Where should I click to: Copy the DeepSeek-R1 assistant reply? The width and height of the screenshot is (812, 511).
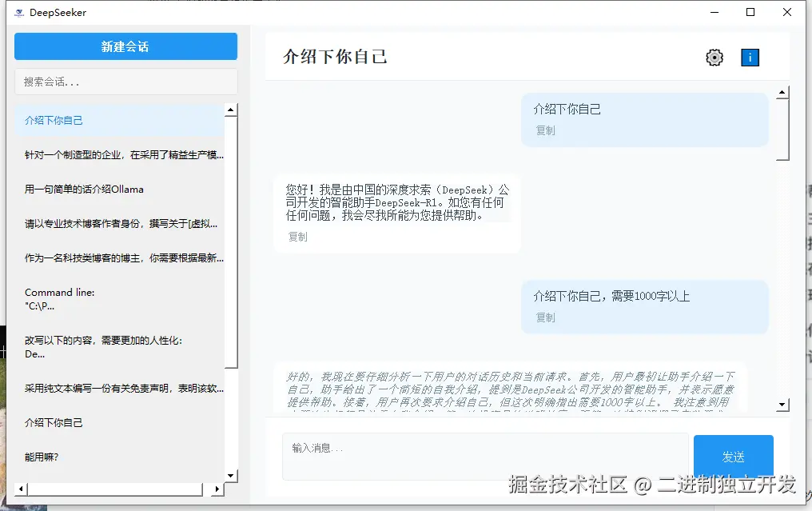[298, 237]
